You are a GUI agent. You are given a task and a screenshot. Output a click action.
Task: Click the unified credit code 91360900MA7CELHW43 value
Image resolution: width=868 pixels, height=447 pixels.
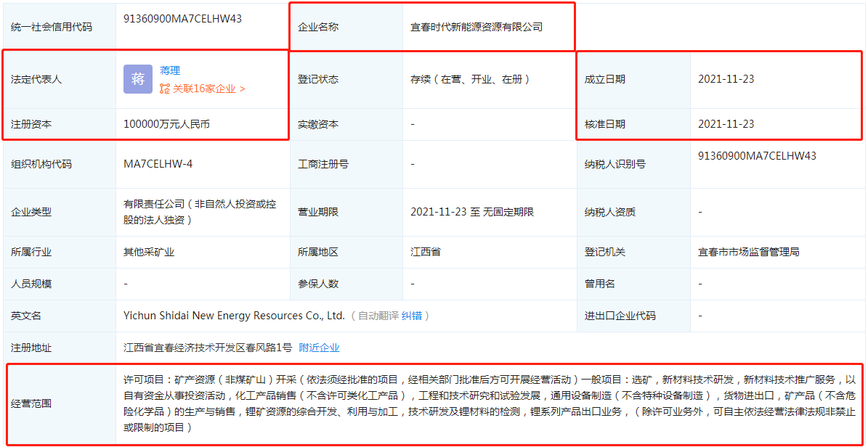pyautogui.click(x=182, y=19)
